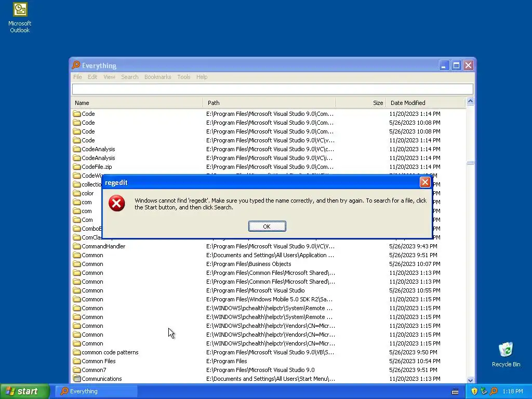532x399 pixels.
Task: Open the Tools menu in Everything
Action: [183, 77]
